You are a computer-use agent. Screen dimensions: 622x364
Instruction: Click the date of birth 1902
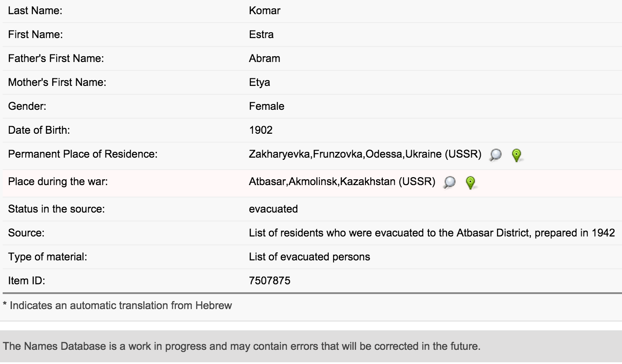pyautogui.click(x=260, y=130)
